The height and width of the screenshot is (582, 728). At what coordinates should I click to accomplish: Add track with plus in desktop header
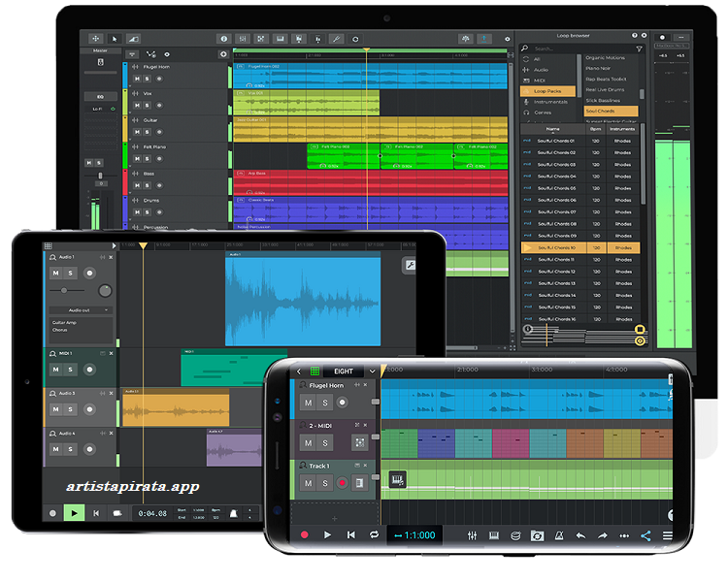(223, 54)
